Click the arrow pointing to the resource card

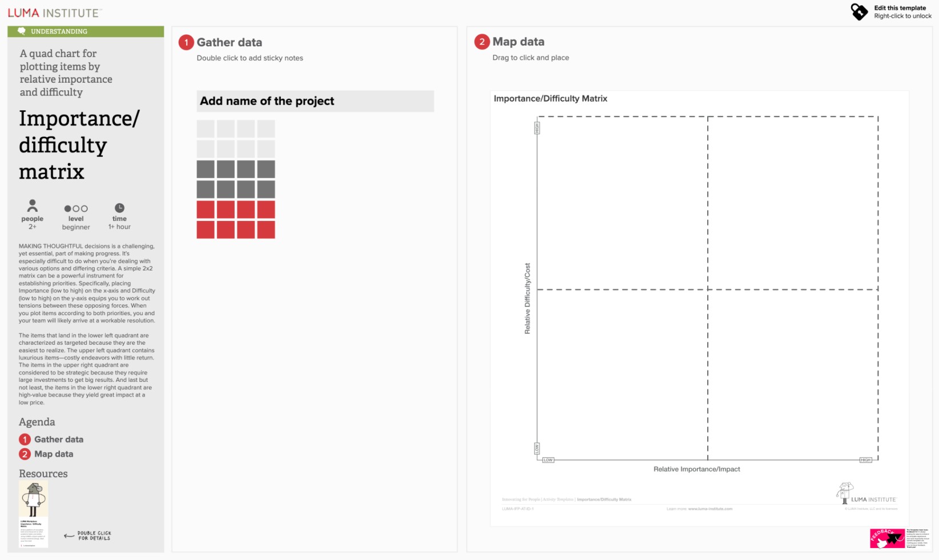[x=69, y=535]
